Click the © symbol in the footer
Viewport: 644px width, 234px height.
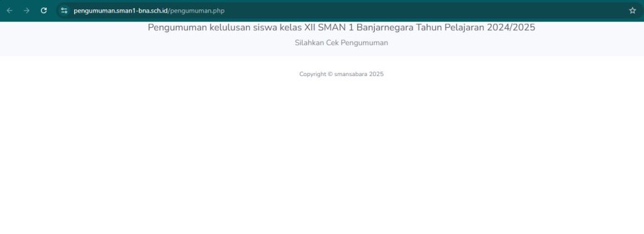330,74
